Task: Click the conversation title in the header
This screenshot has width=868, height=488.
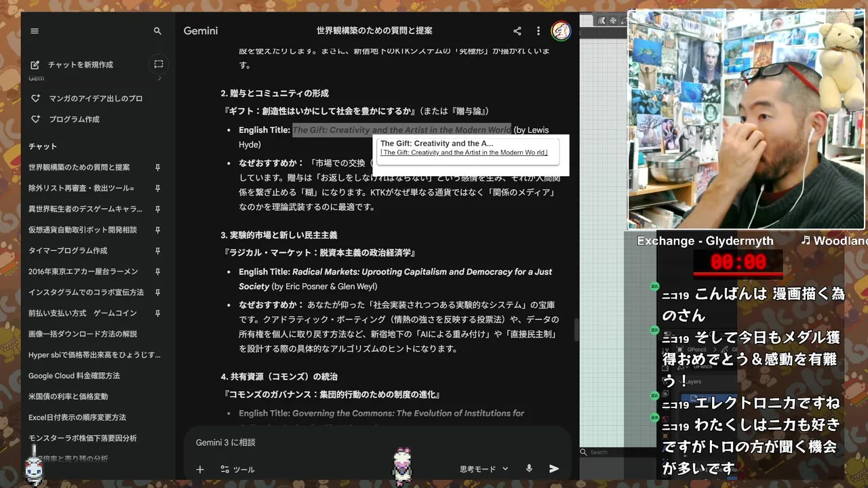Action: [x=374, y=31]
